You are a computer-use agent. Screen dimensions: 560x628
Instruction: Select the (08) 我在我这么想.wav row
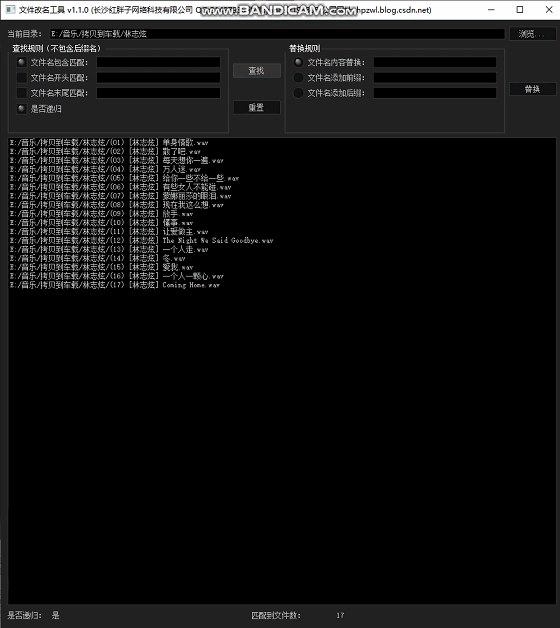tap(117, 205)
